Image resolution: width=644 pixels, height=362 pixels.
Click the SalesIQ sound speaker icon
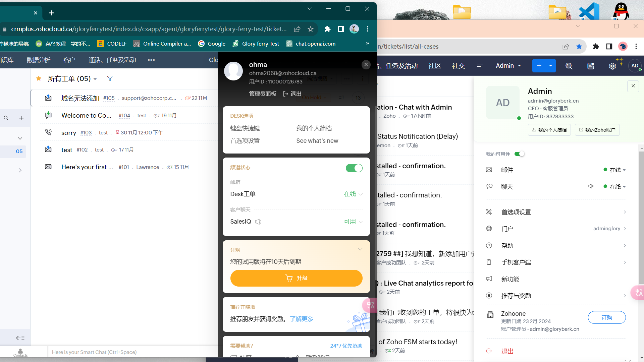click(258, 222)
